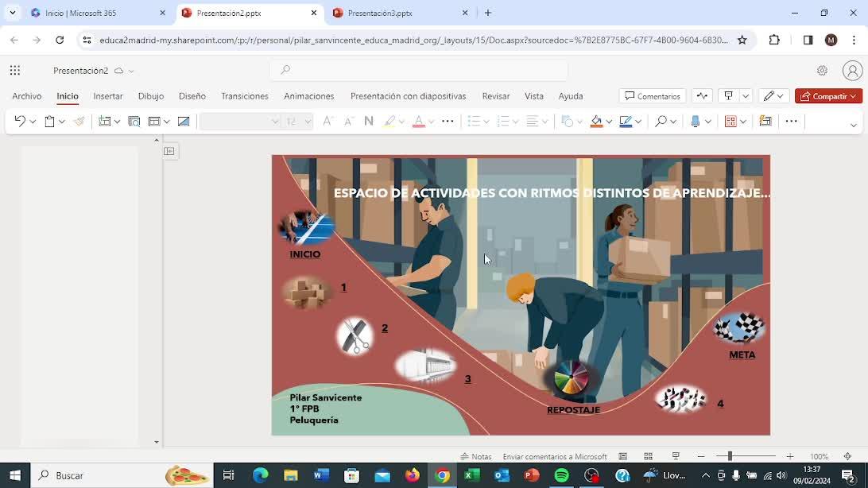The image size is (868, 488).
Task: Open Paste options dropdown arrow
Action: [62, 122]
